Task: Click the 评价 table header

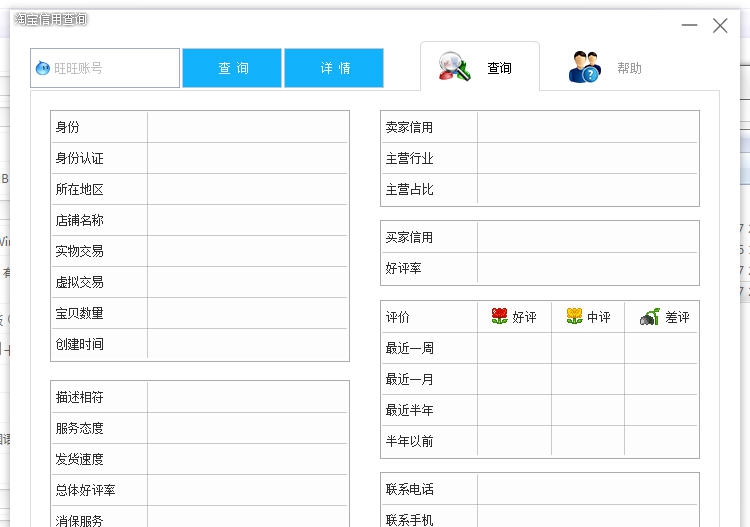Action: [x=397, y=317]
